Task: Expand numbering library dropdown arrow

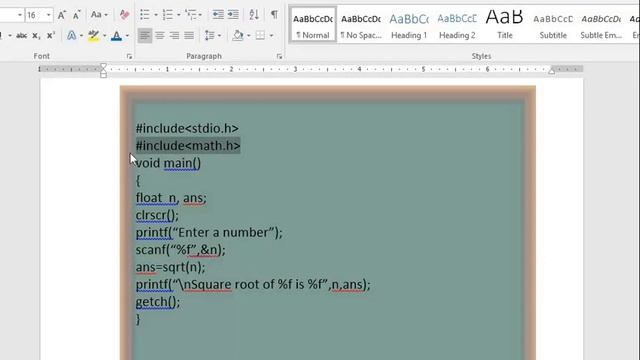Action: [178, 15]
